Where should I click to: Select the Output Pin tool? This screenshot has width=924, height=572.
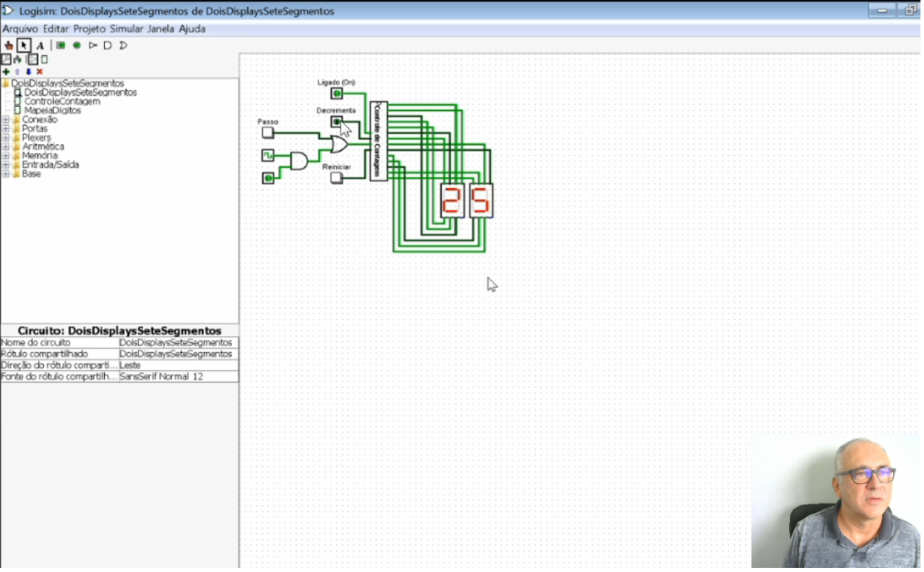[x=77, y=45]
